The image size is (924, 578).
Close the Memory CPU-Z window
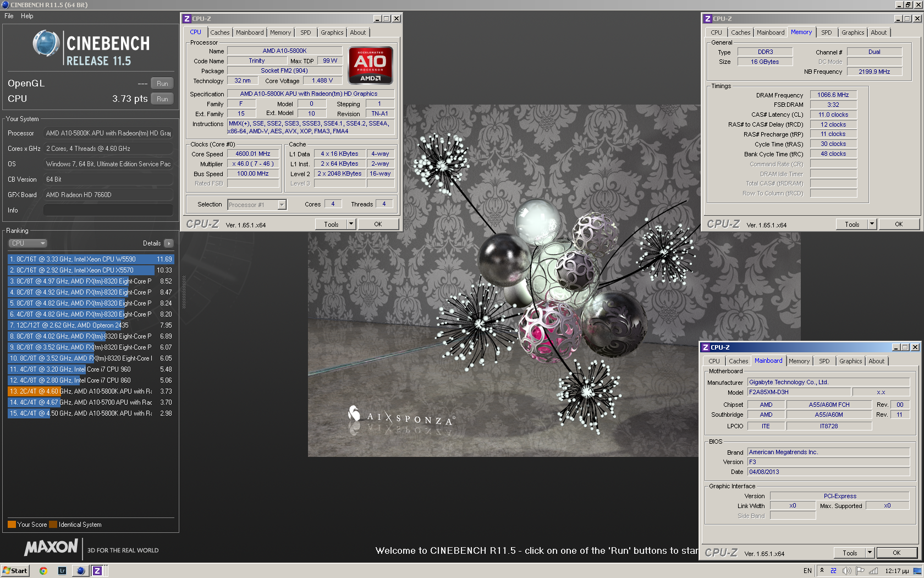pyautogui.click(x=917, y=19)
